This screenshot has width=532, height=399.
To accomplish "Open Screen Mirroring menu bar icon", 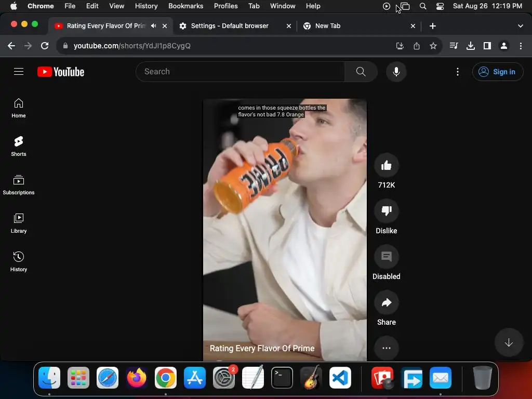I will coord(405,6).
